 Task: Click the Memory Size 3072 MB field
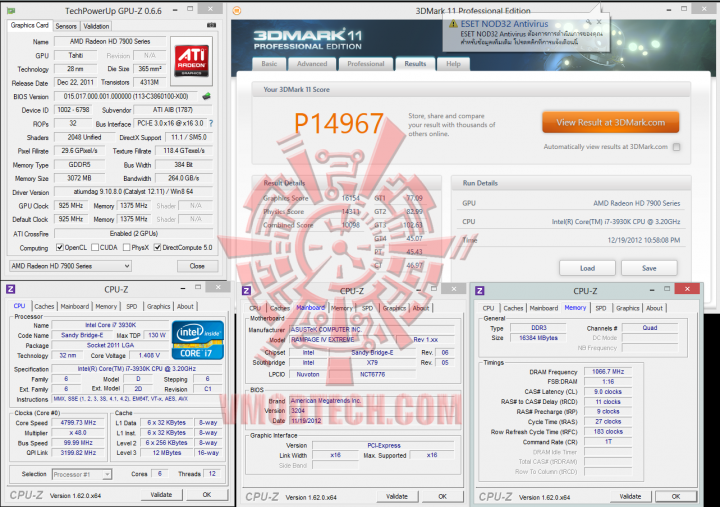[79, 178]
